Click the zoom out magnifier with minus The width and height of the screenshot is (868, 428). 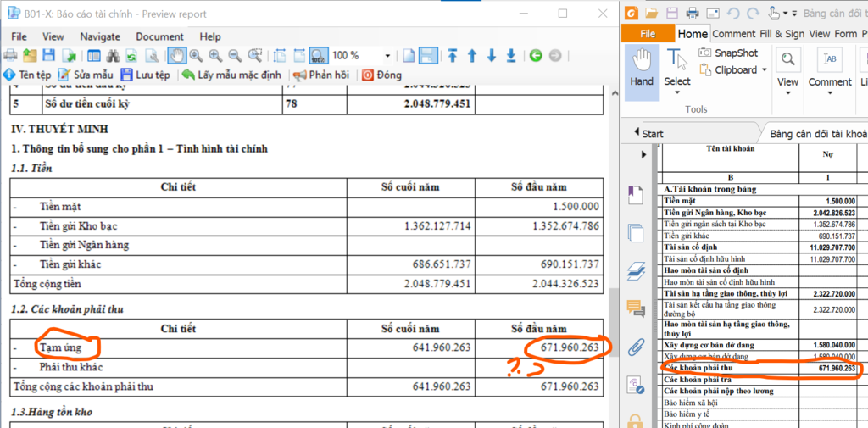coord(236,55)
